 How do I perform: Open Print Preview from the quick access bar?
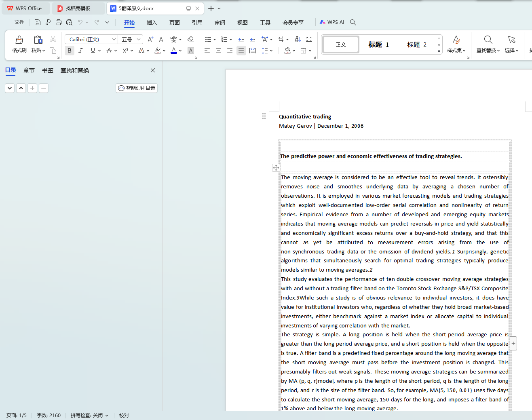coord(69,22)
